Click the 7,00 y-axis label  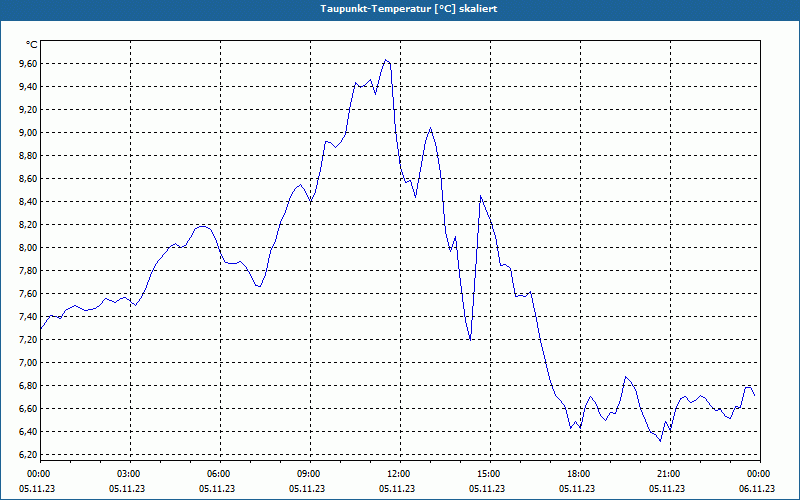pos(28,363)
